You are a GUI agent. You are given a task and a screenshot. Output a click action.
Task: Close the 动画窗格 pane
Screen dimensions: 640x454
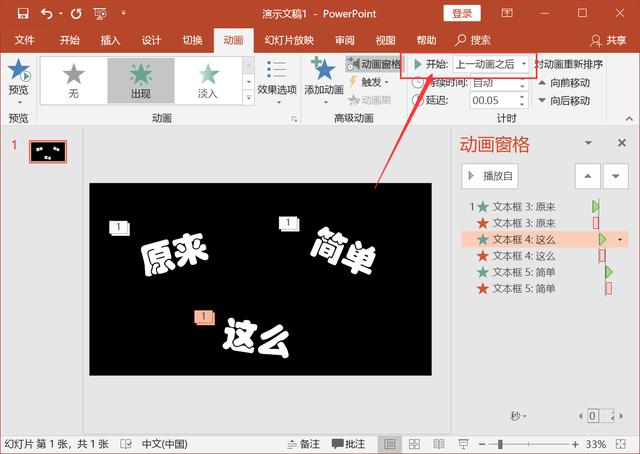[622, 143]
